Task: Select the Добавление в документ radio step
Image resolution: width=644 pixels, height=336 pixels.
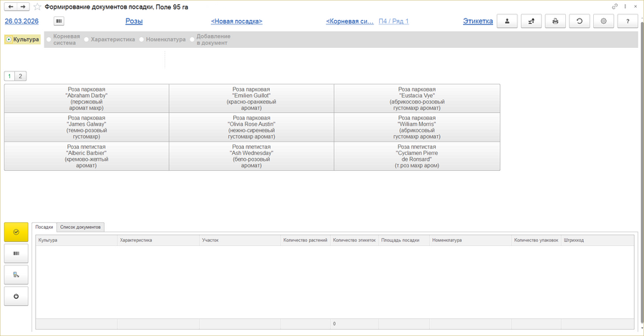Action: click(x=210, y=39)
